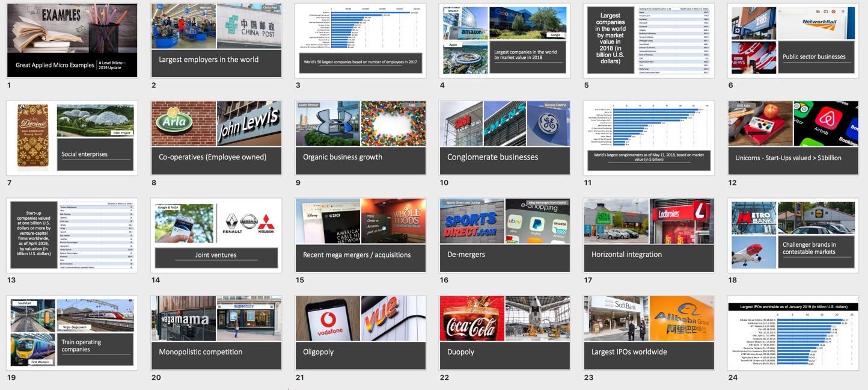Select the 'Train operating companies' slide
The width and height of the screenshot is (868, 390).
tap(72, 333)
